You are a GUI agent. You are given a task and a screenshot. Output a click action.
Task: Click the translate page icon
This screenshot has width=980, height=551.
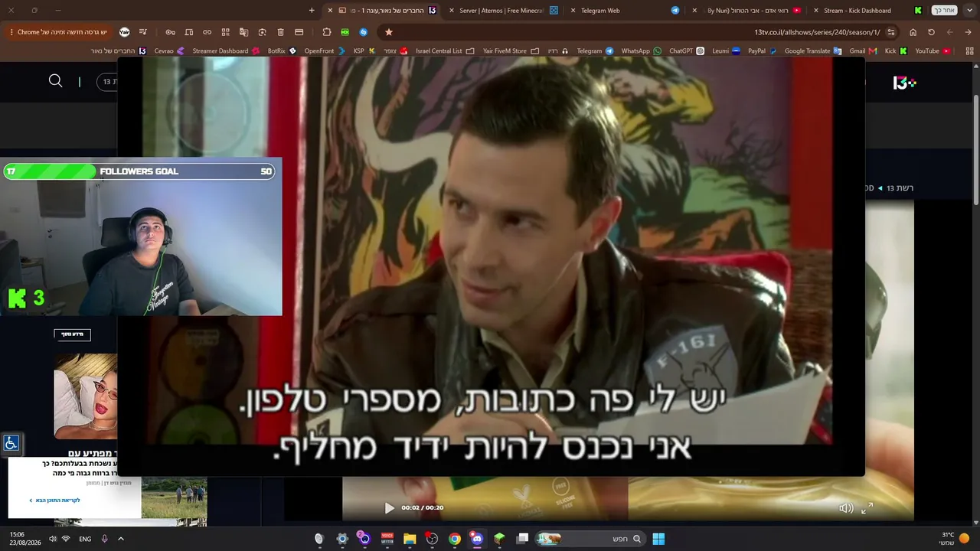coord(244,32)
